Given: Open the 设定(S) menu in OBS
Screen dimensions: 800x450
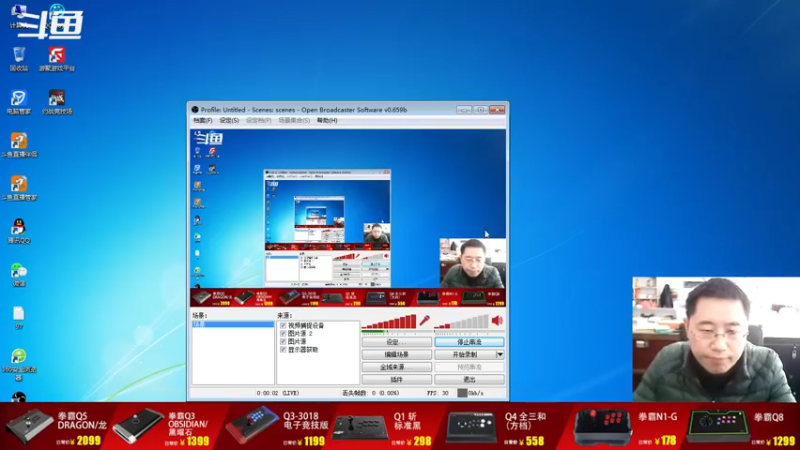Looking at the screenshot, I should (x=229, y=120).
